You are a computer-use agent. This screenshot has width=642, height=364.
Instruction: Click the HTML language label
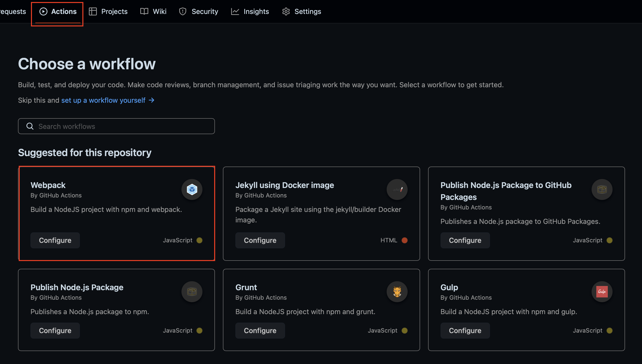(389, 240)
